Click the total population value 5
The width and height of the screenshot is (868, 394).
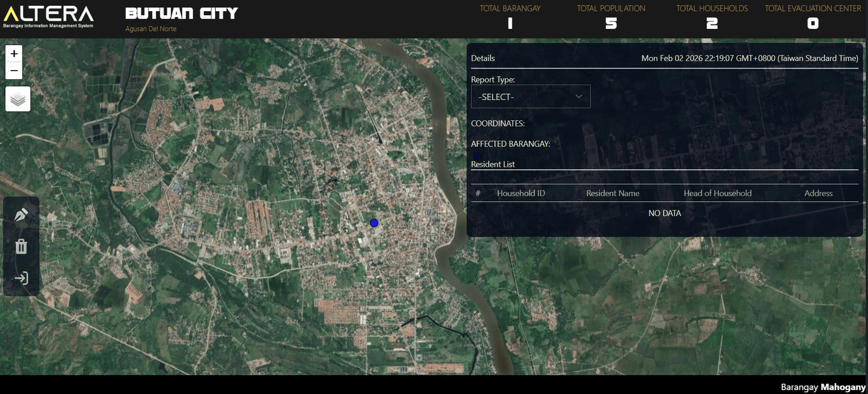[x=611, y=23]
